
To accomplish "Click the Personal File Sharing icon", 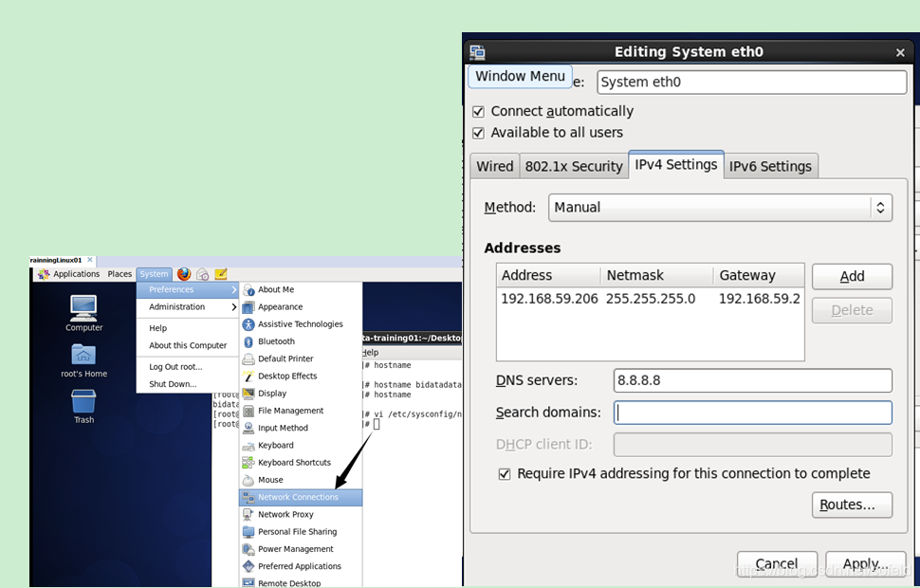I will point(248,532).
